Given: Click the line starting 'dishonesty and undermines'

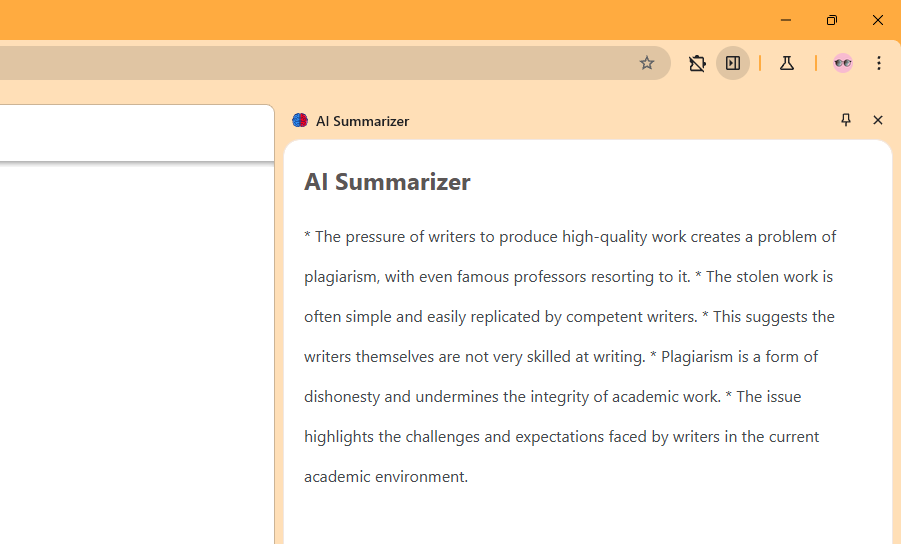Looking at the screenshot, I should click(552, 397).
